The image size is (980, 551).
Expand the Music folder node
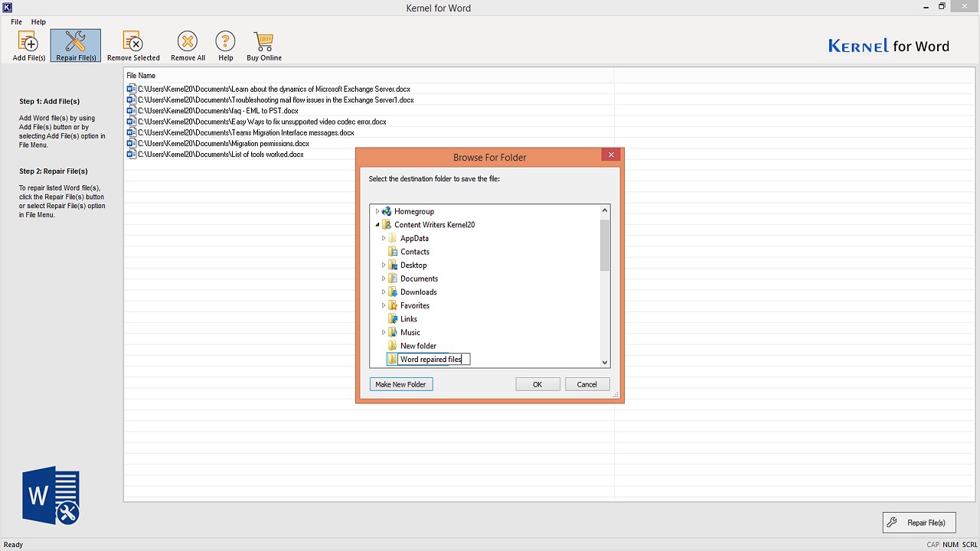(384, 332)
